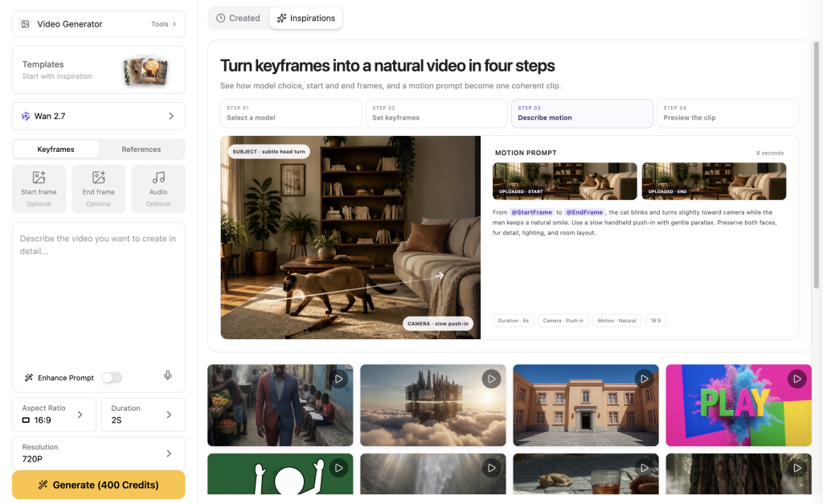
Task: Upload a Start frame image
Action: pyautogui.click(x=39, y=189)
